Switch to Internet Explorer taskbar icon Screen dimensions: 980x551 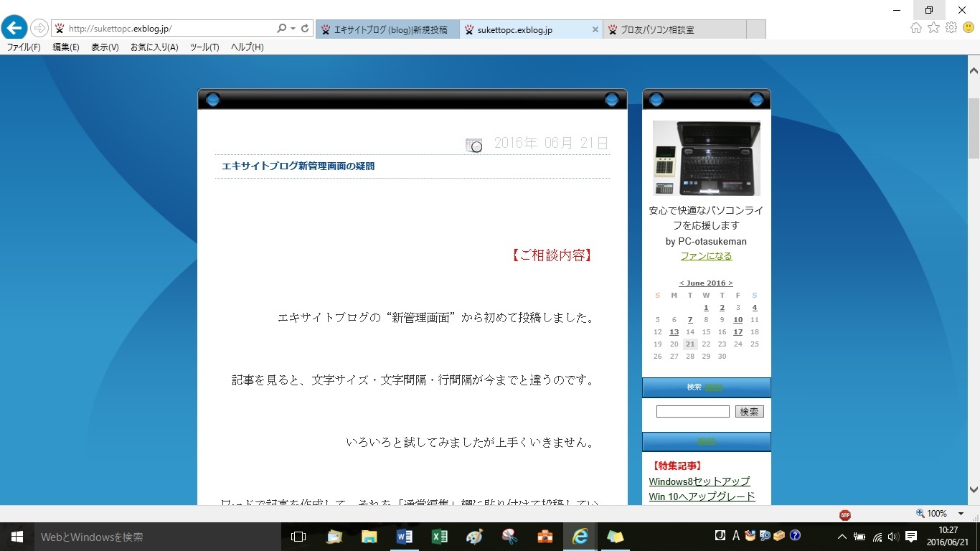[580, 537]
